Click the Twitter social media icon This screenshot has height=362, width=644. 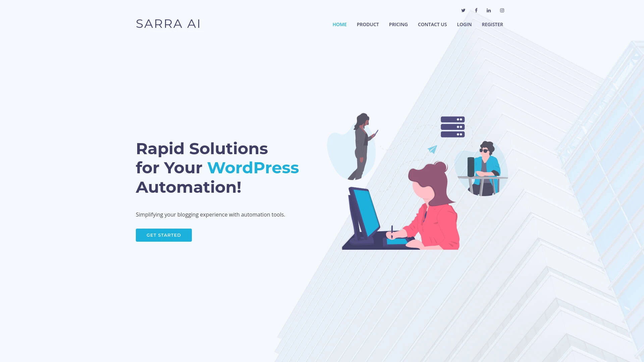(x=463, y=10)
